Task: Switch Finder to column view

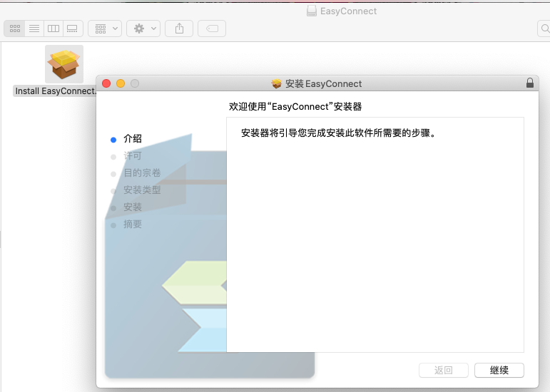Action: [x=53, y=29]
